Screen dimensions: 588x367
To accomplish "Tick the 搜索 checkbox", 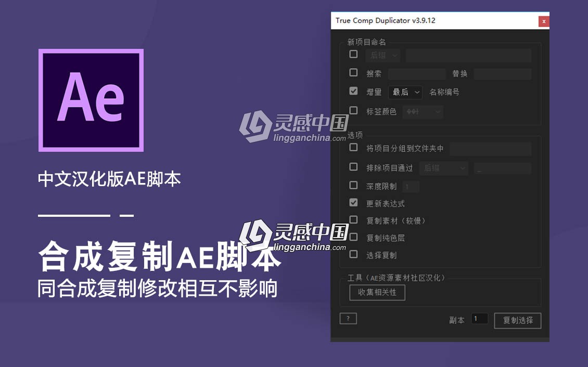I will 353,72.
